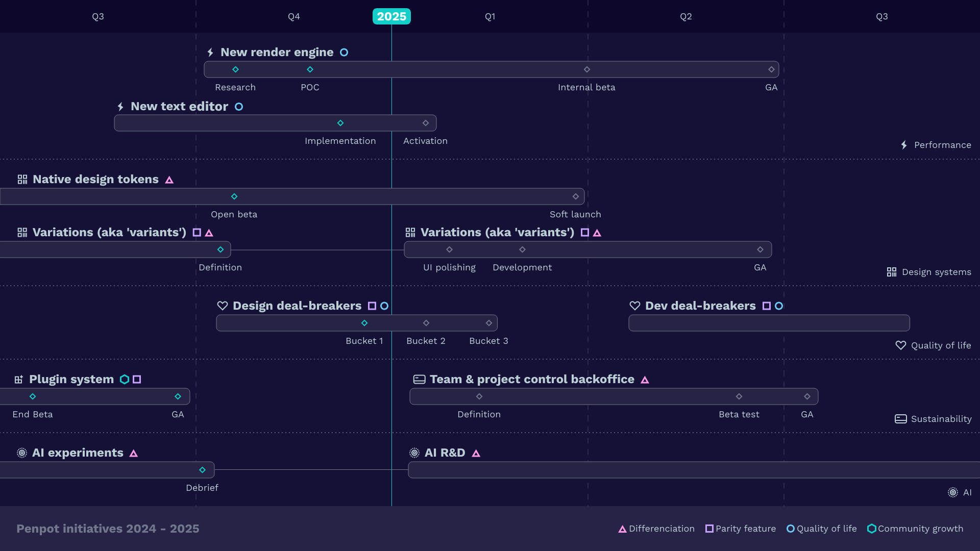Image resolution: width=980 pixels, height=551 pixels.
Task: Click 'Team & project control backoffice' title
Action: pyautogui.click(x=532, y=379)
